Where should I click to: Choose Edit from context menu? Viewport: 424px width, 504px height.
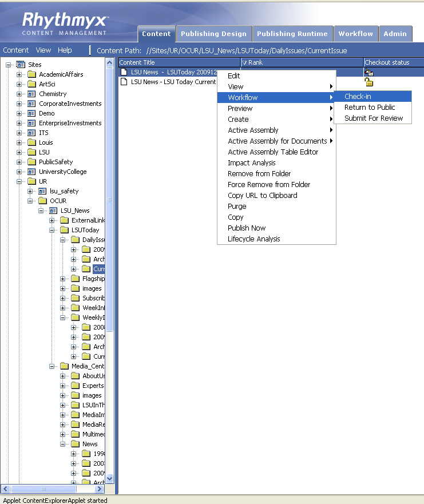tap(276, 76)
